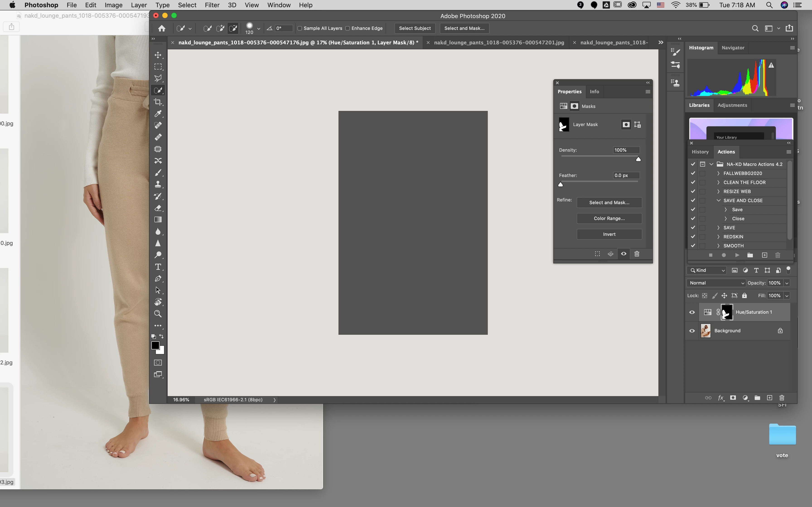
Task: Select the Gradient tool
Action: coord(158,220)
